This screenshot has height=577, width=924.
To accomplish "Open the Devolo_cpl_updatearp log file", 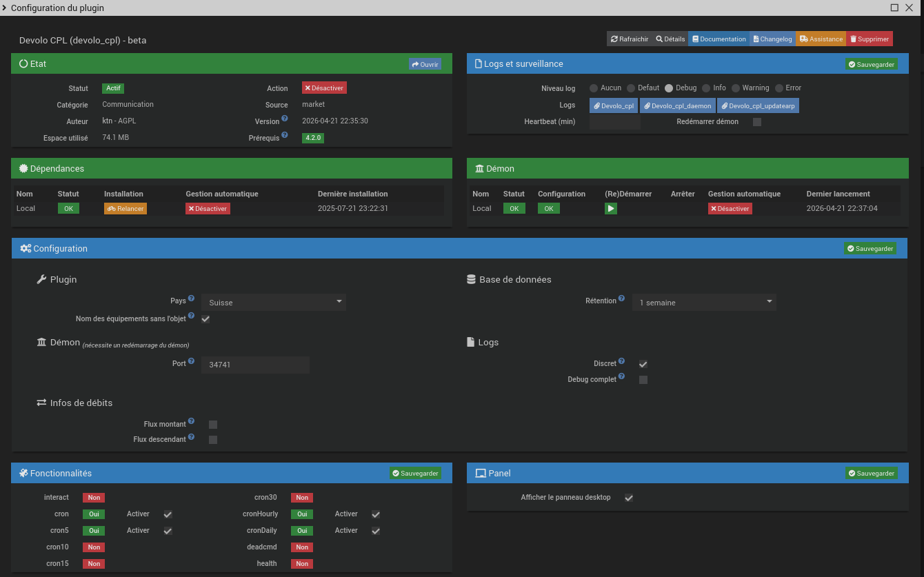I will pyautogui.click(x=759, y=105).
